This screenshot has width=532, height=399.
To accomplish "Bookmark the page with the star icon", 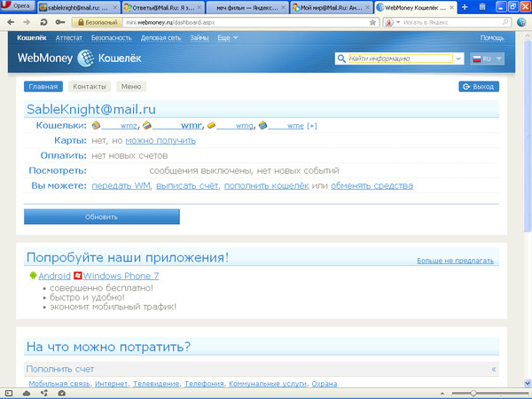I will pos(372,22).
